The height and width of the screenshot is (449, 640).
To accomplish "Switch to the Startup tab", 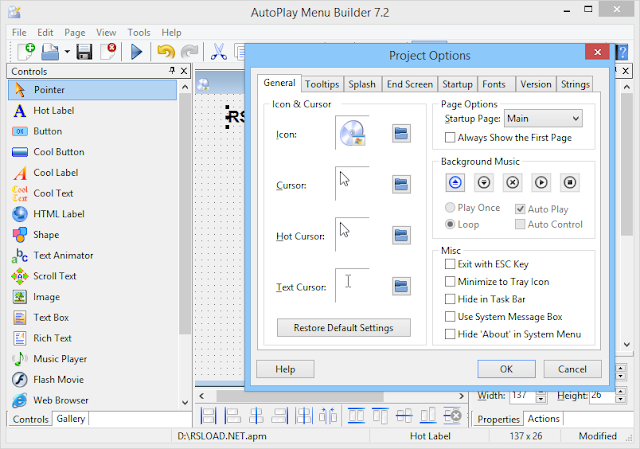I will (457, 84).
